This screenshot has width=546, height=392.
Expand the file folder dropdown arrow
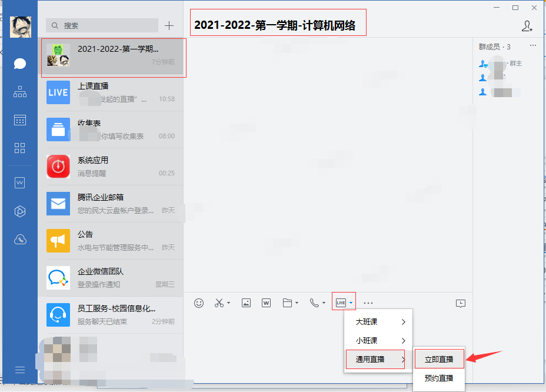pos(296,303)
